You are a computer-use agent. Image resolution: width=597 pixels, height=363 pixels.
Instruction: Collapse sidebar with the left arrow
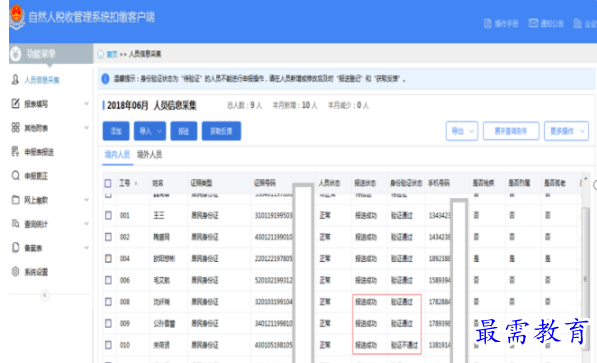pyautogui.click(x=45, y=295)
